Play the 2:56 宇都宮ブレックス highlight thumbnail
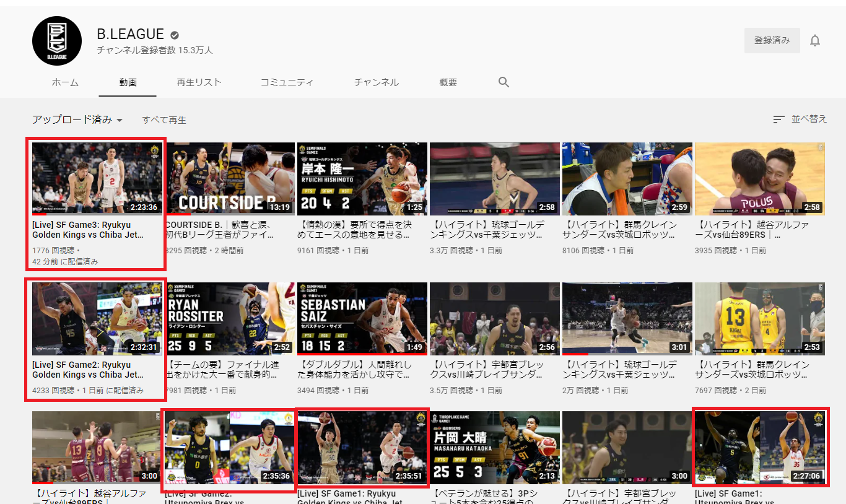 [495, 318]
